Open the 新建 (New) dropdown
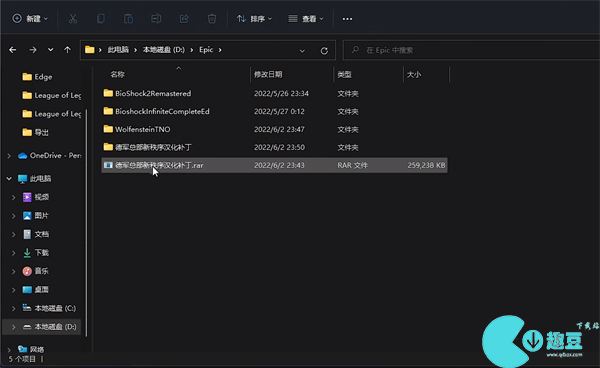600x368 pixels. 30,19
